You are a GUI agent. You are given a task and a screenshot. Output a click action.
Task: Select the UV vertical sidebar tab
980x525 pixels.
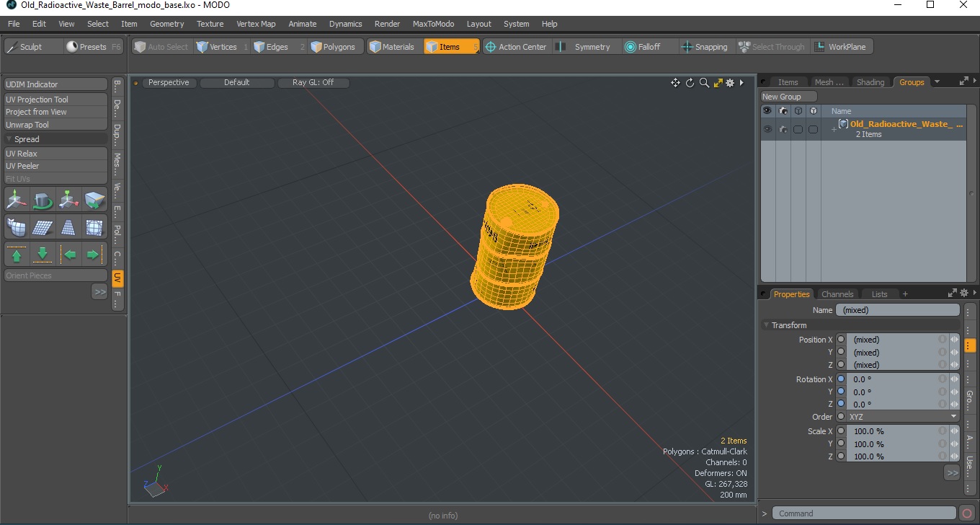point(117,278)
